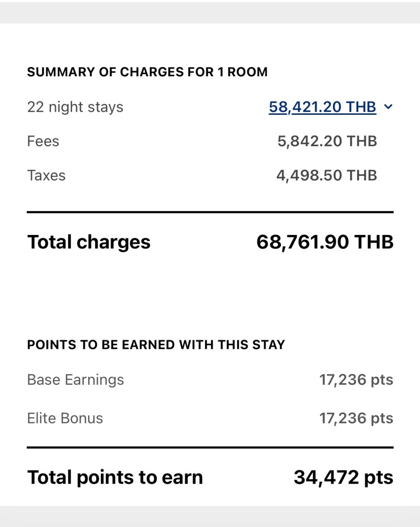This screenshot has height=527, width=420.
Task: Click the Total charges label
Action: pyautogui.click(x=89, y=242)
